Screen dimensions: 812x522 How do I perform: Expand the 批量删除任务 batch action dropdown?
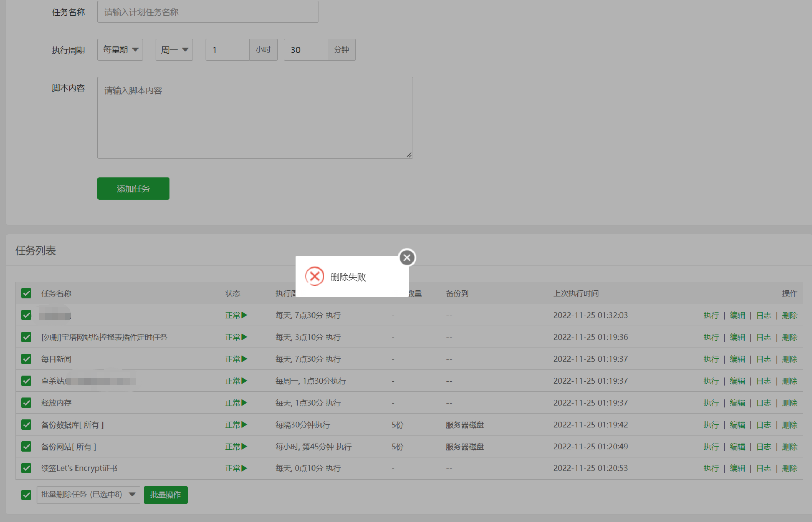pyautogui.click(x=88, y=495)
